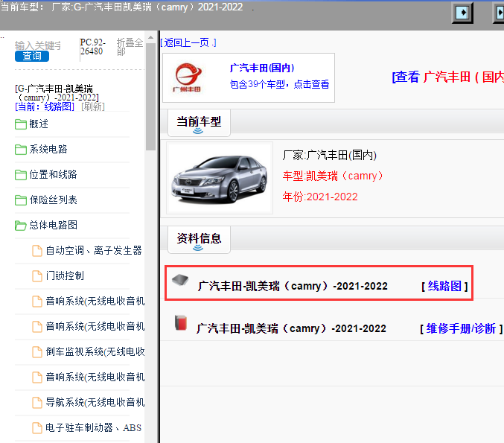Expand the 位置和线路 folder
The height and width of the screenshot is (443, 504).
tap(21, 175)
